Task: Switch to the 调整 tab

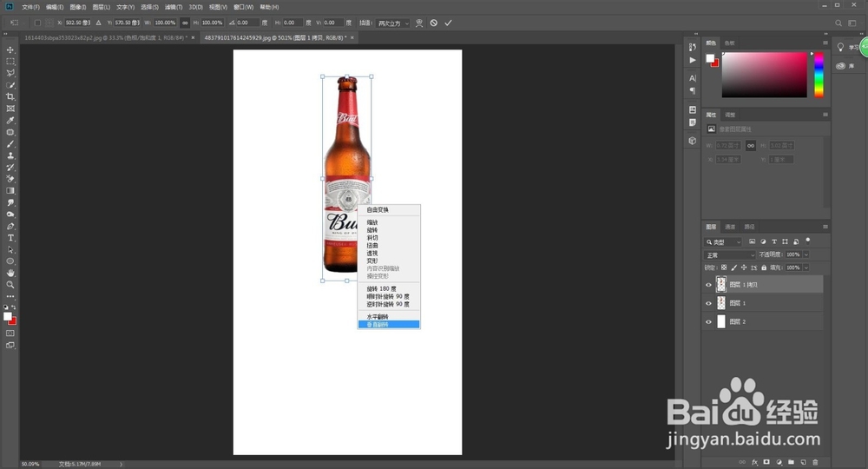Action: click(x=730, y=115)
